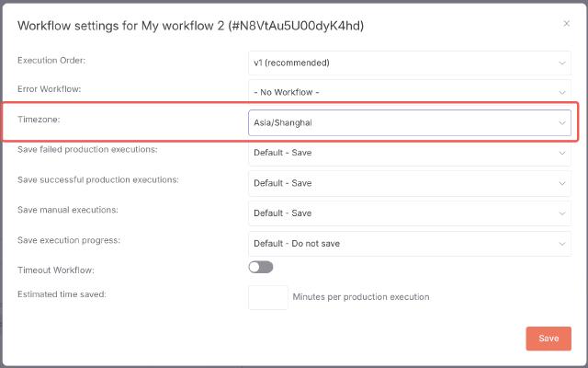Click the Save execution progress chevron arrow
Image resolution: width=588 pixels, height=368 pixels.
tap(561, 244)
